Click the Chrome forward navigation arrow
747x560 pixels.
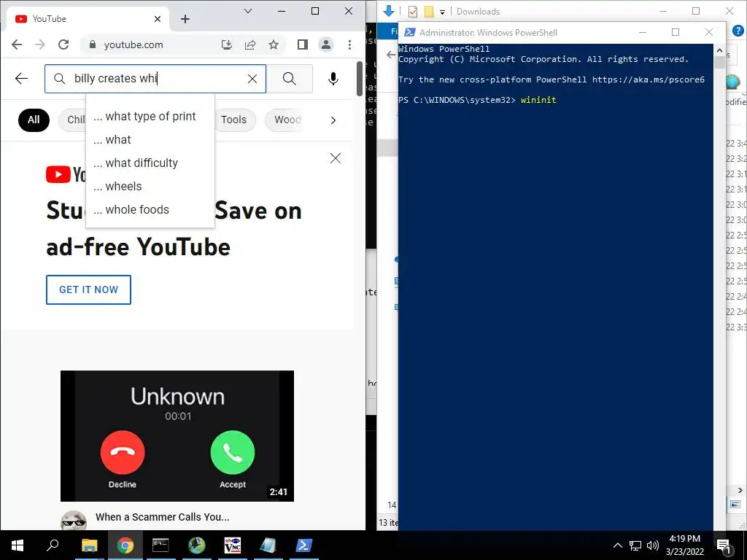click(40, 44)
